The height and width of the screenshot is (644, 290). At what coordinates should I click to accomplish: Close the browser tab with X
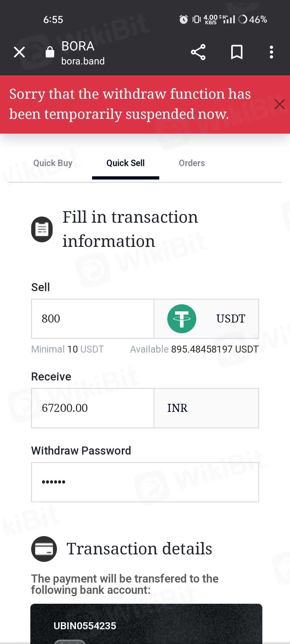coord(19,52)
